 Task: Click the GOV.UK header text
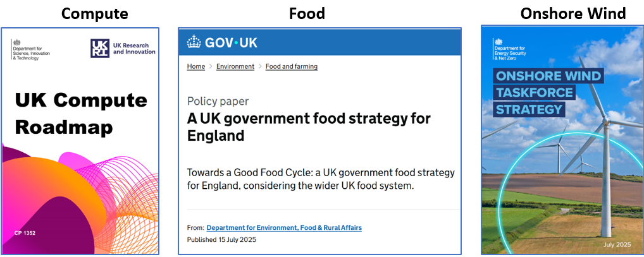pos(232,42)
